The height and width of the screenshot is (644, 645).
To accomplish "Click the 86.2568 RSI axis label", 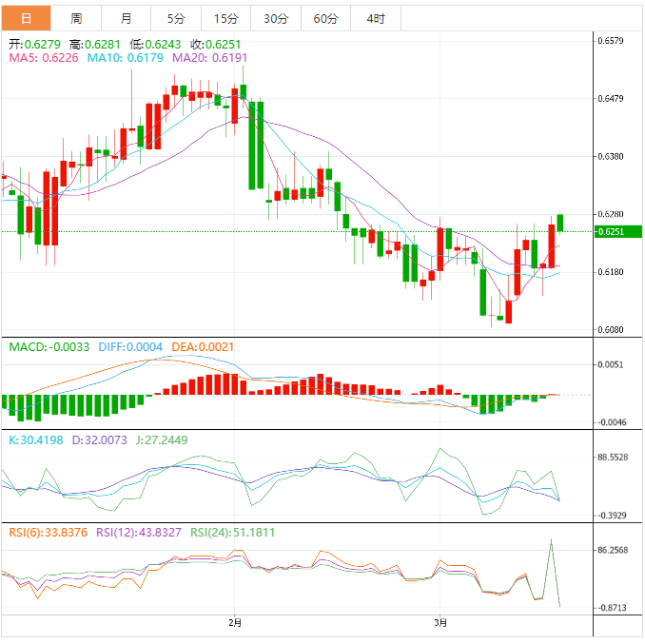I will tap(613, 550).
